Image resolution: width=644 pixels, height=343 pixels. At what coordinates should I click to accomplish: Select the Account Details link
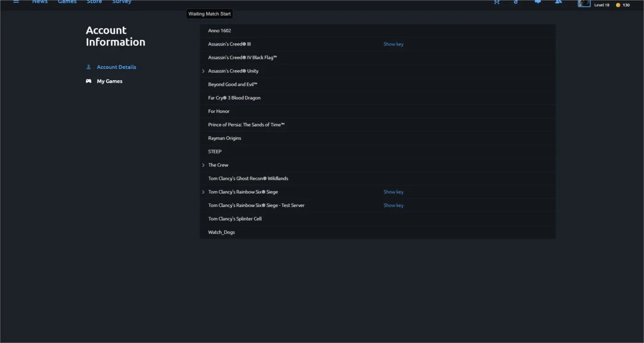(x=116, y=67)
